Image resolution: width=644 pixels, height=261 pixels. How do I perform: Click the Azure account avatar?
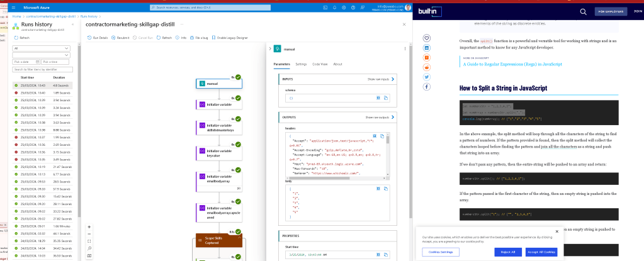tap(407, 8)
